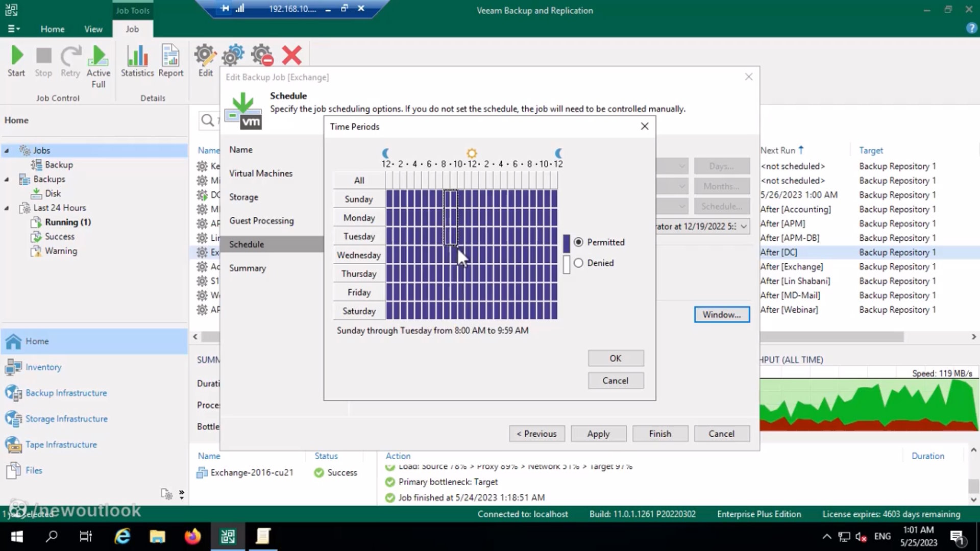Click the Retry job icon
Screen dimensions: 980x551
(x=70, y=61)
